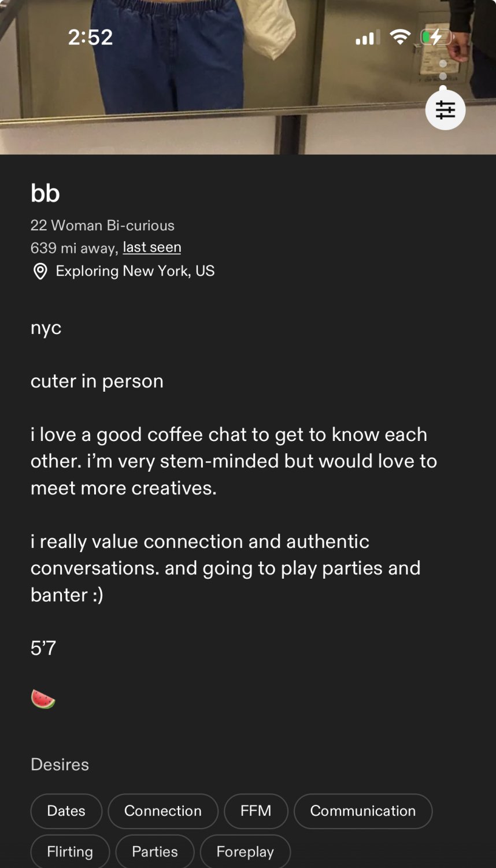This screenshot has height=868, width=496.
Task: Open the "last seen" link
Action: tap(152, 248)
